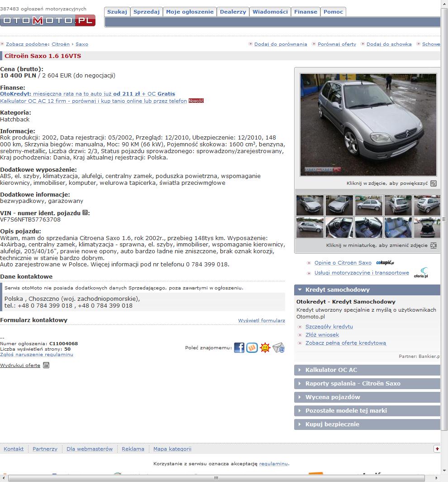Click the Saxo breadcrumb link
The height and width of the screenshot is (482, 448).
[81, 44]
